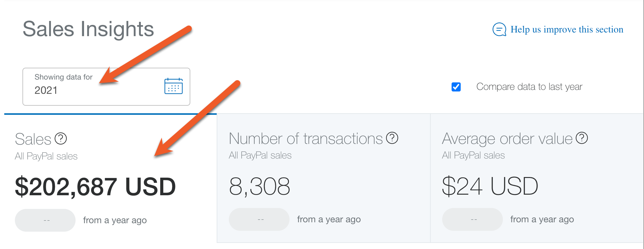Open Help us improve this section link
This screenshot has width=644, height=249.
coord(567,29)
